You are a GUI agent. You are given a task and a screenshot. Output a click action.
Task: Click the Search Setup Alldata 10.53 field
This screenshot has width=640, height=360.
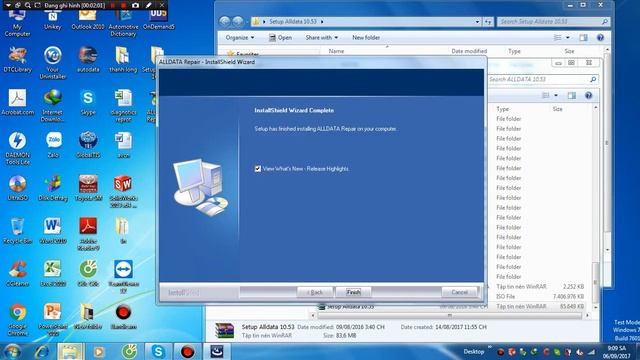point(553,22)
